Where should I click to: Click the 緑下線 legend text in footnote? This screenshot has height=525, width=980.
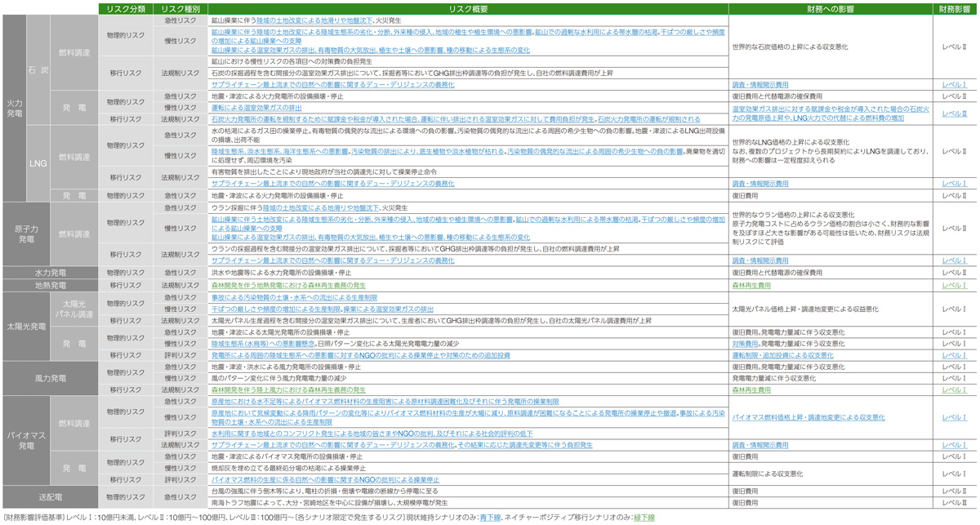coord(644,518)
